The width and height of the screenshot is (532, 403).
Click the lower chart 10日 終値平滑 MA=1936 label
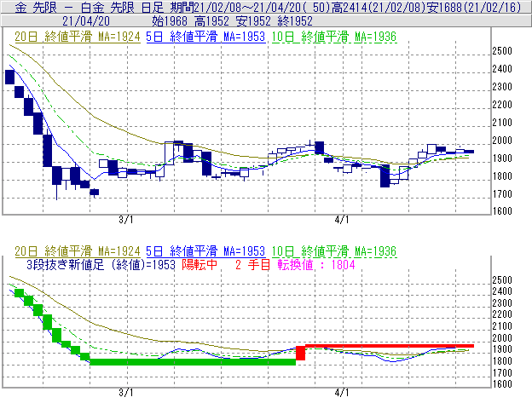click(334, 251)
